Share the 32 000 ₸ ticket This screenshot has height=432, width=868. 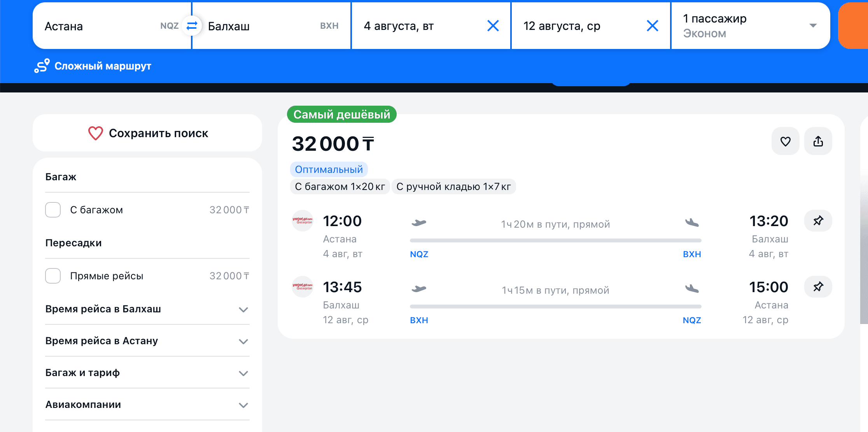click(818, 141)
